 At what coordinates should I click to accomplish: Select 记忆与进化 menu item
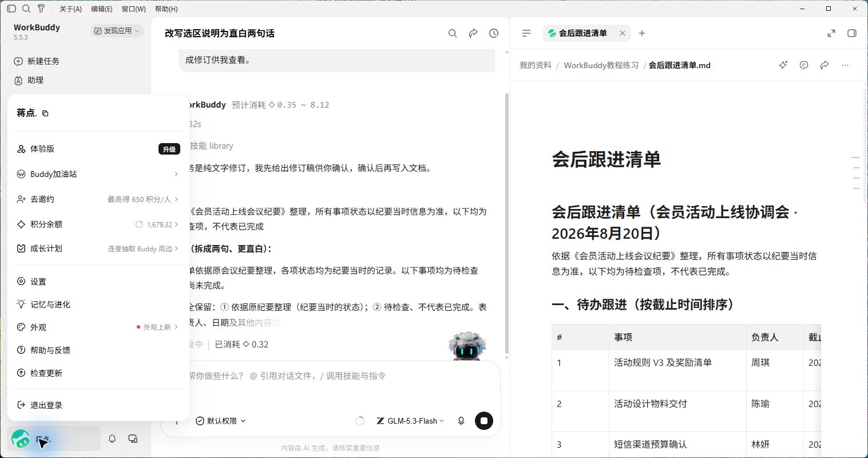pyautogui.click(x=98, y=305)
